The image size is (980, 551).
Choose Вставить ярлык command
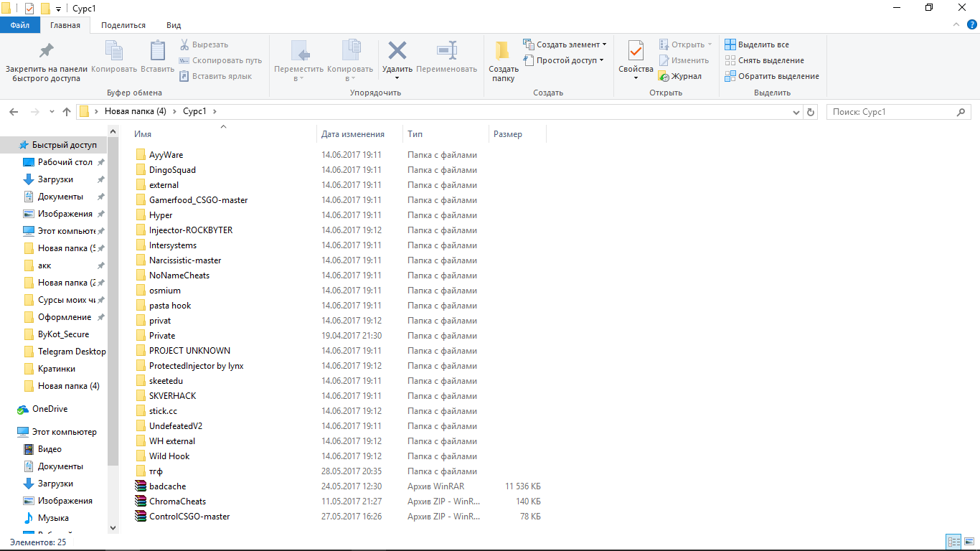pos(215,76)
